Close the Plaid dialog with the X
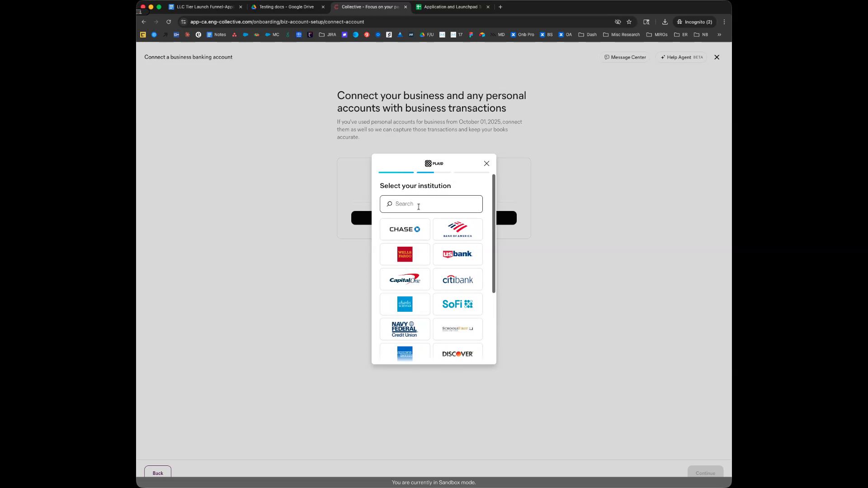This screenshot has width=868, height=488. [486, 164]
